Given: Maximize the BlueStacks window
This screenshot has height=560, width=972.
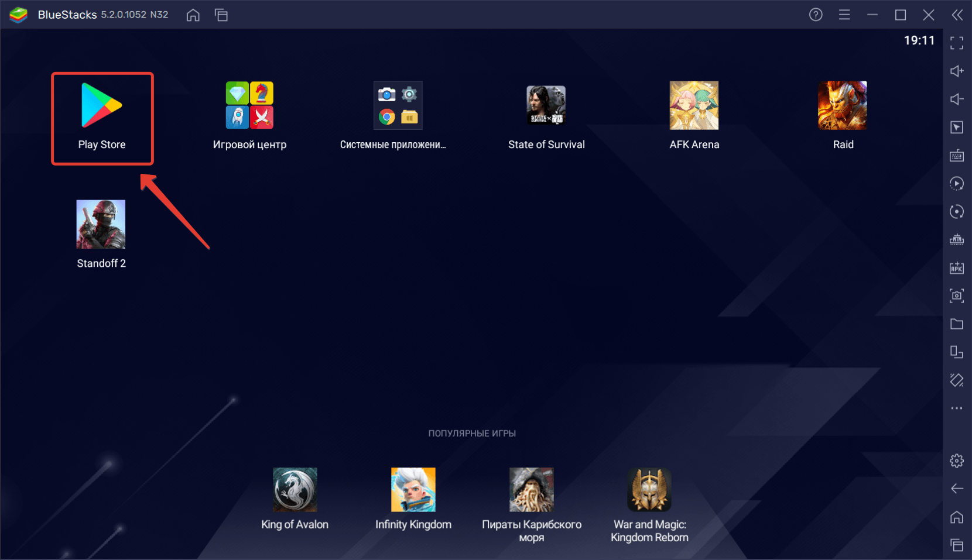Looking at the screenshot, I should tap(901, 15).
